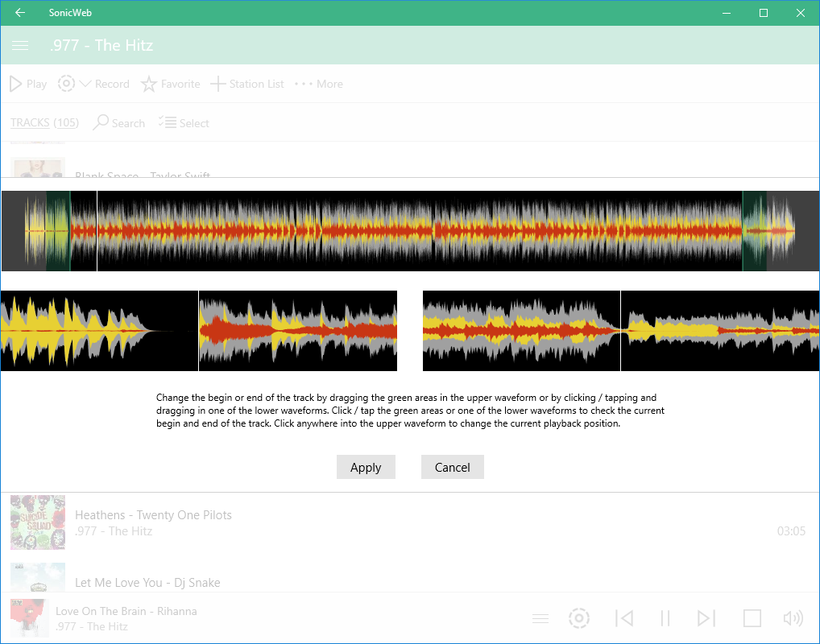Open the hamburger menu icon top left
Viewport: 820px width, 644px height.
coord(20,45)
